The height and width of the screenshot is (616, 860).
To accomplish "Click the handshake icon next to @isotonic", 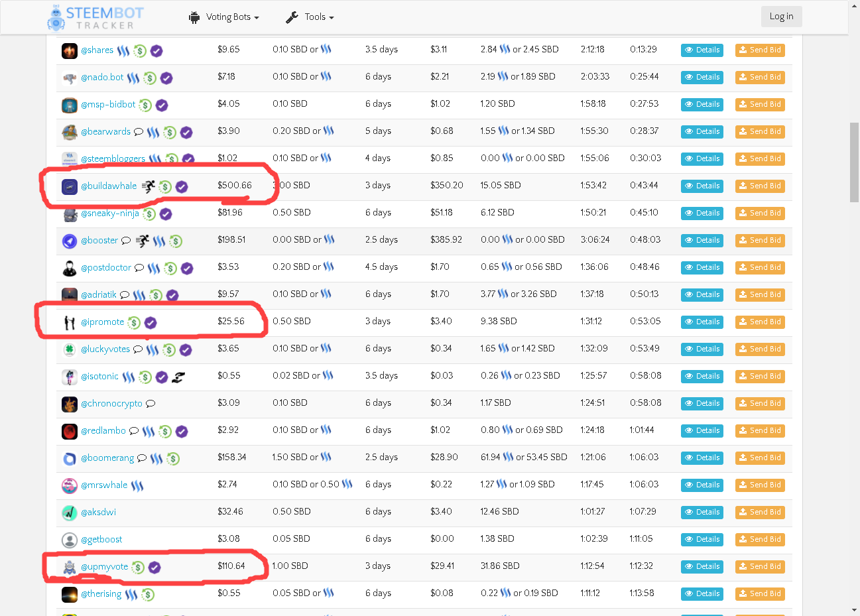I will pos(178,377).
